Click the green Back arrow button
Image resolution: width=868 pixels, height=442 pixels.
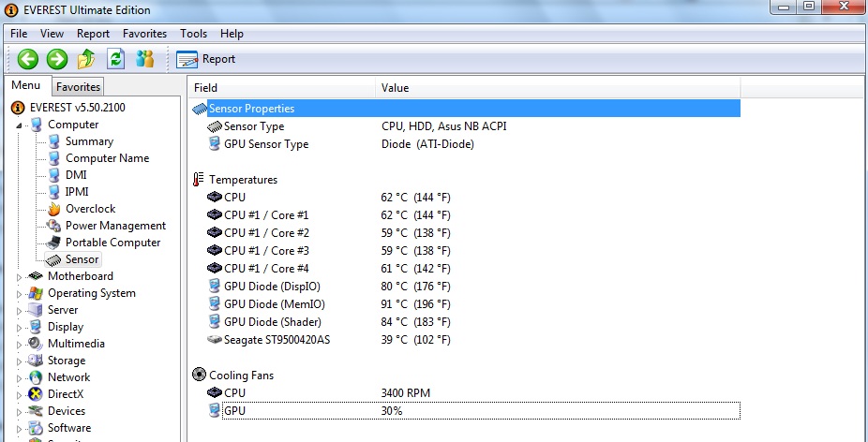(x=28, y=59)
